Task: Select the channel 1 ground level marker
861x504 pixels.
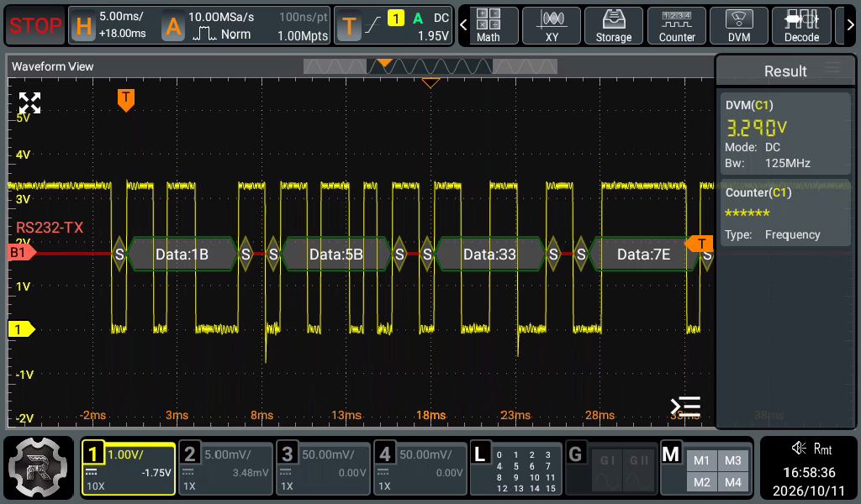Action: pyautogui.click(x=21, y=329)
